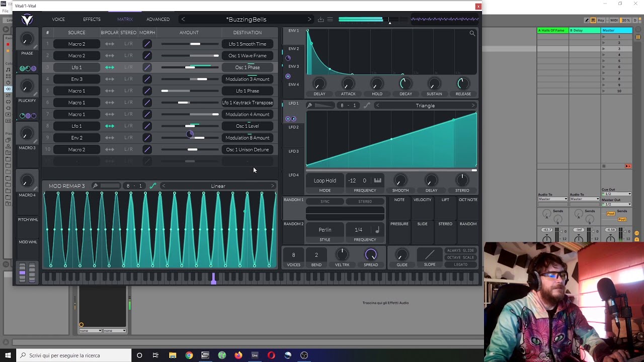Open the source selector for row 4 Env 3
This screenshot has width=644, height=362.
click(x=76, y=79)
